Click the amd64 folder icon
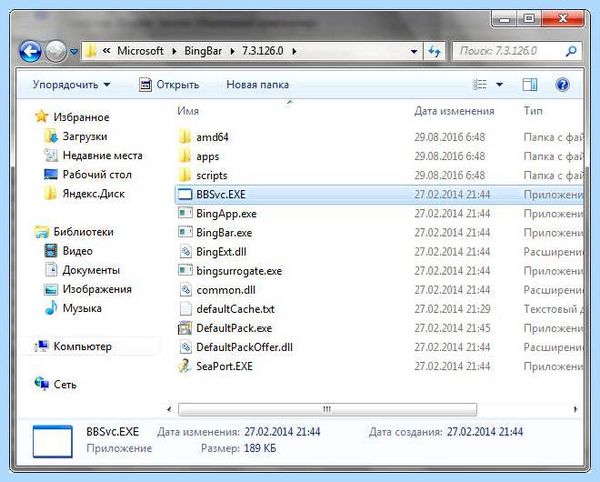The image size is (600, 482). [x=185, y=137]
